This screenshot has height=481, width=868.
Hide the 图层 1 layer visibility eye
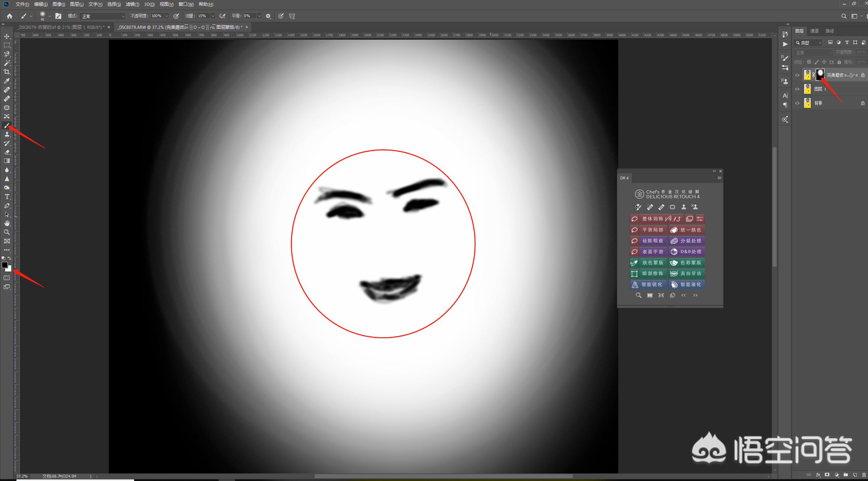798,89
